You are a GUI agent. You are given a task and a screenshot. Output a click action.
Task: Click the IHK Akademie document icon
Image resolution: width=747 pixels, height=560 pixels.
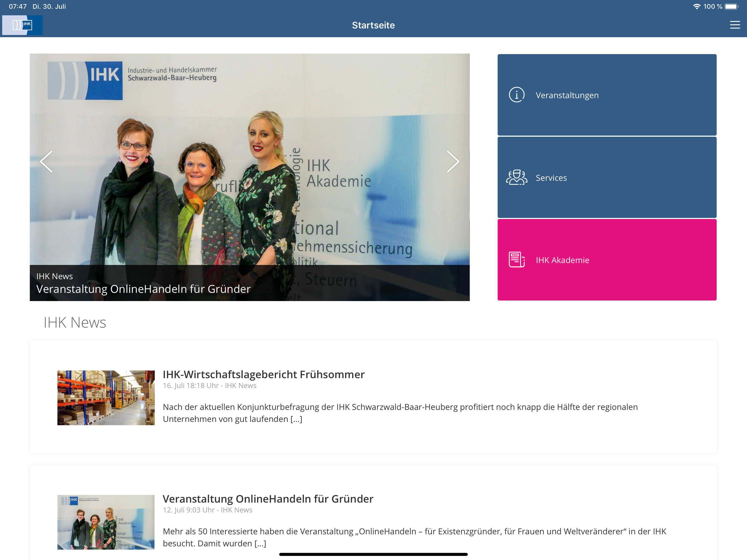[516, 260]
